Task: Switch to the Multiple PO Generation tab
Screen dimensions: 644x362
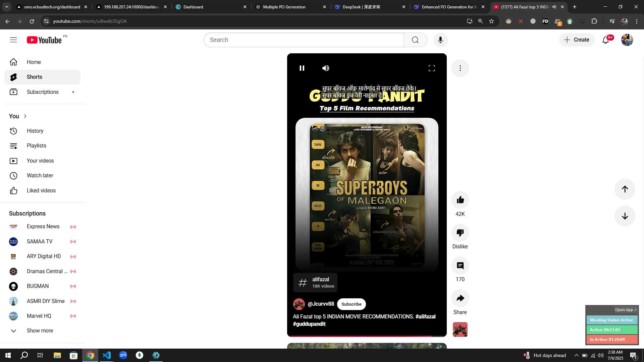Action: coord(290,7)
